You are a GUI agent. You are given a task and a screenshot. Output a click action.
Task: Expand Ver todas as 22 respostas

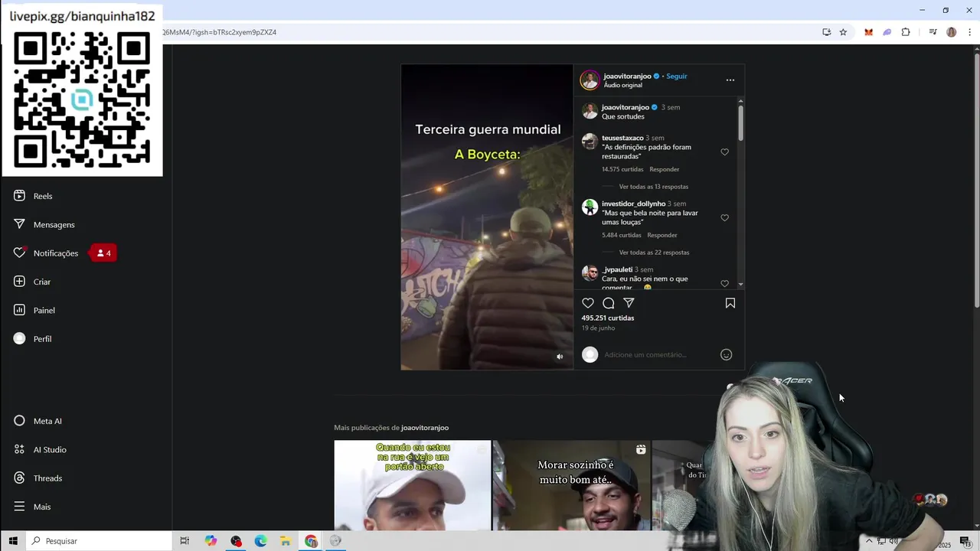[654, 253]
